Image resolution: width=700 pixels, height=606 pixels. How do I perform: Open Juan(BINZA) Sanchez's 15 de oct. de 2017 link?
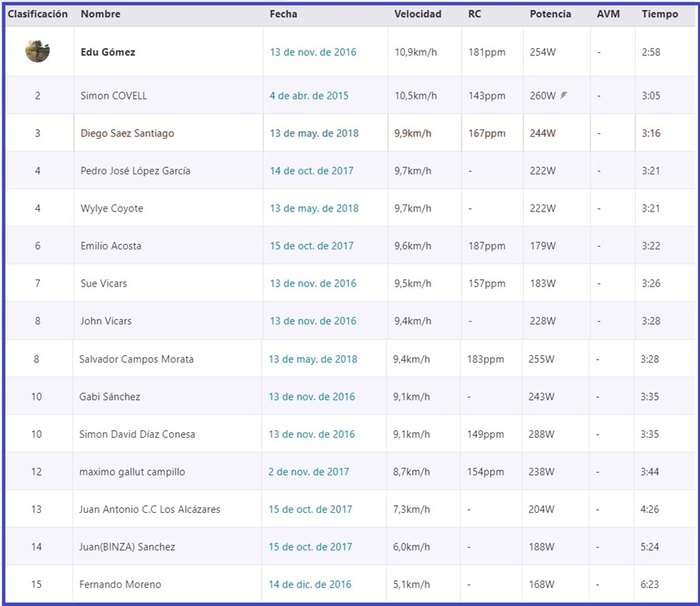pos(310,547)
